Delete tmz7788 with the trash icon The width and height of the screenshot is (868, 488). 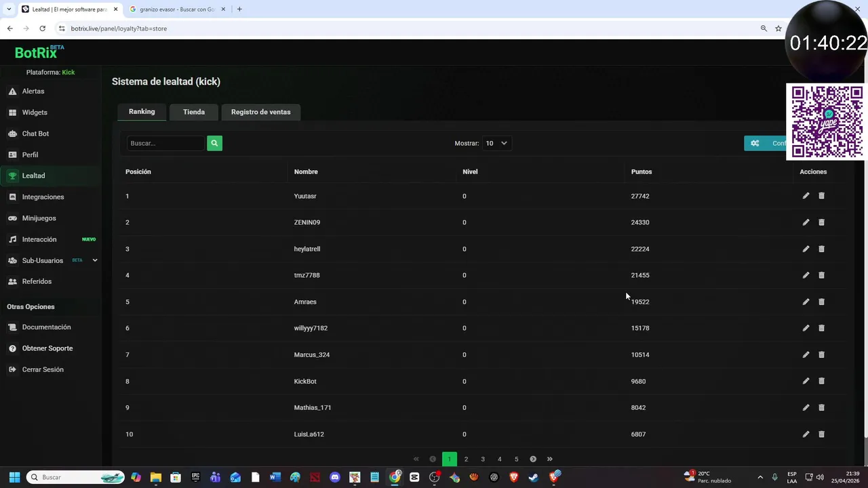pyautogui.click(x=821, y=275)
